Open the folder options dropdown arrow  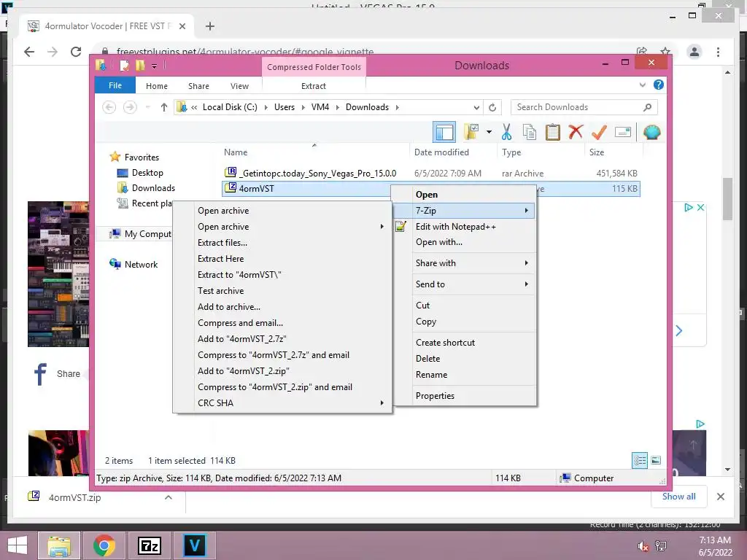click(x=489, y=132)
